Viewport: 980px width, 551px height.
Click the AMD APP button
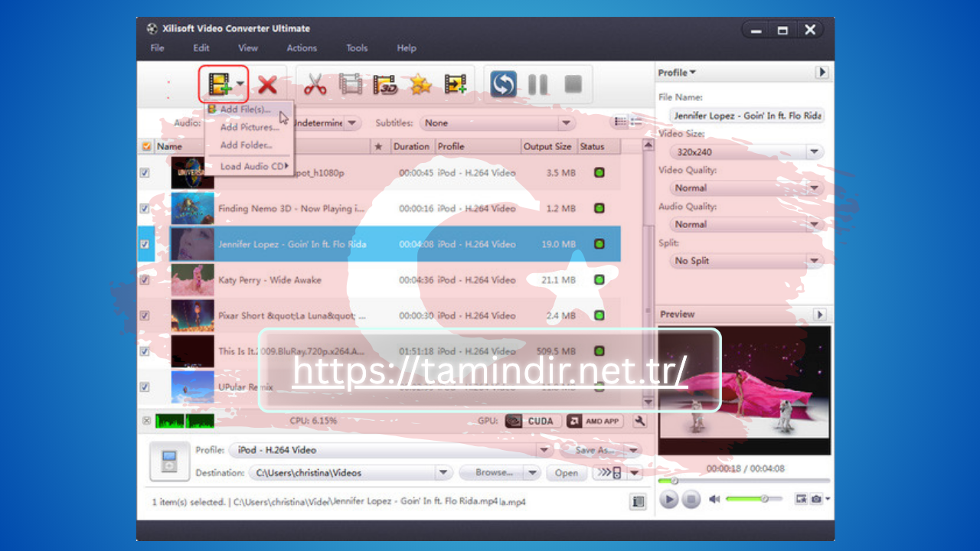(595, 421)
